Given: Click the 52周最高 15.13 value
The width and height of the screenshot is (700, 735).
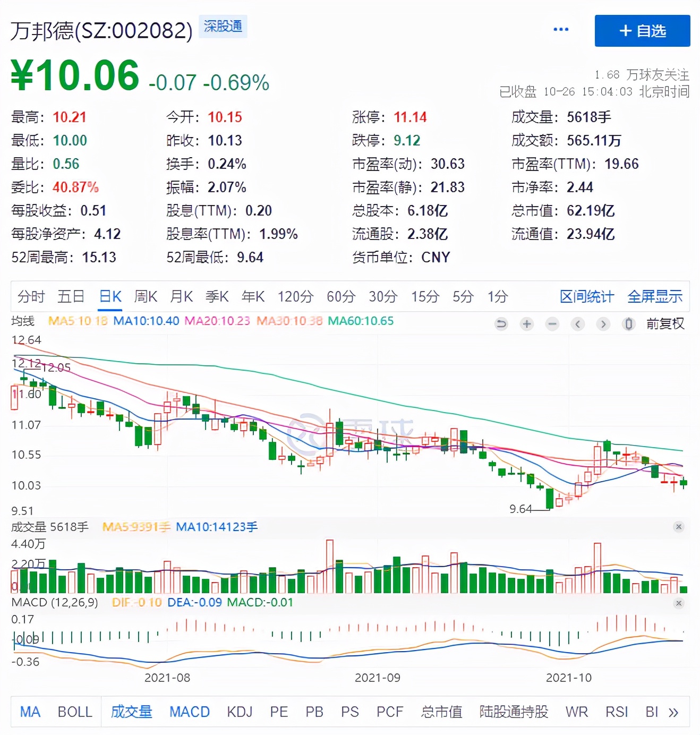Looking at the screenshot, I should click(x=64, y=257).
